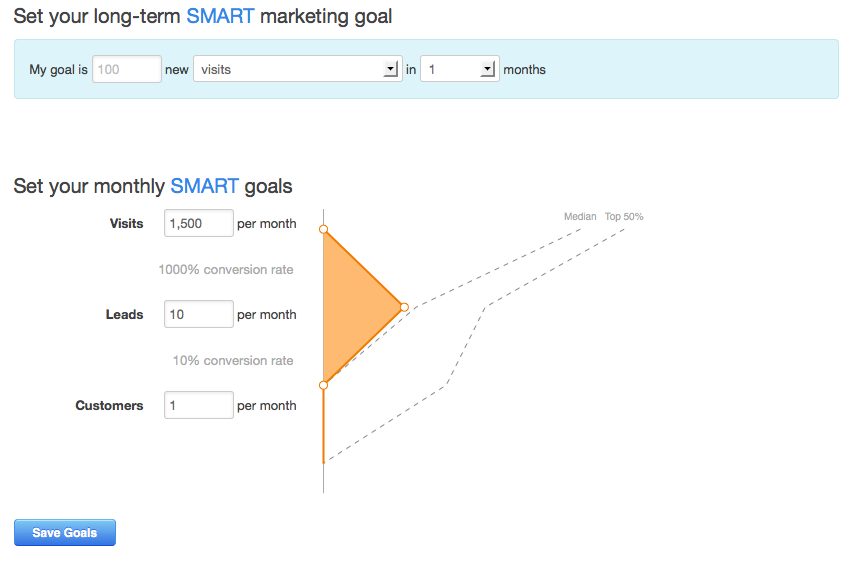Select the Customers per month input
Image resolution: width=854 pixels, height=564 pixels.
pos(199,406)
